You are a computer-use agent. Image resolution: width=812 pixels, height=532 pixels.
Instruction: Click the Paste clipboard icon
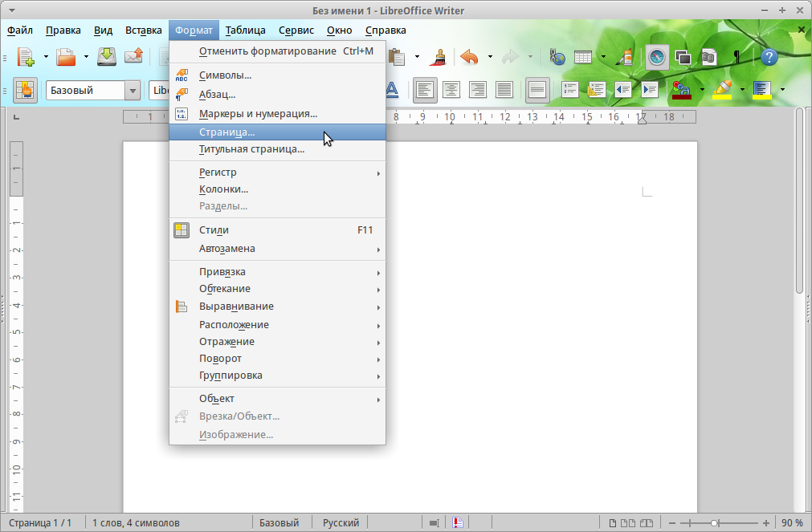pyautogui.click(x=398, y=56)
